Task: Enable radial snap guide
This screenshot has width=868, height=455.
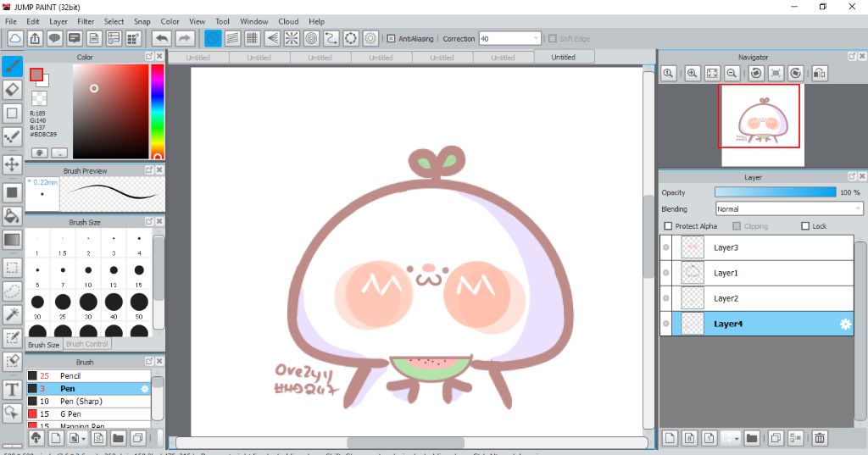Action: click(292, 38)
